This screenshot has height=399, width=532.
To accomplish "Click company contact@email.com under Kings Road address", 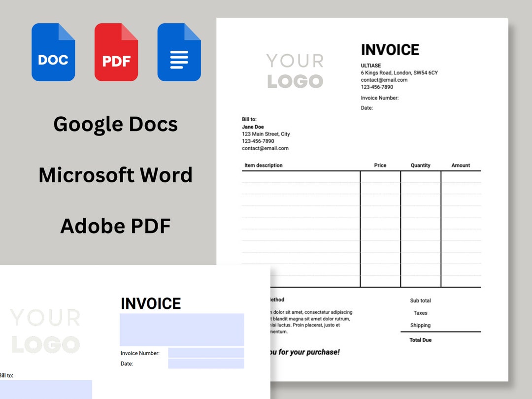I will point(384,80).
